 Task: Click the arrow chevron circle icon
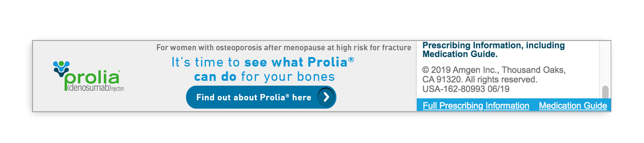pos(326,97)
